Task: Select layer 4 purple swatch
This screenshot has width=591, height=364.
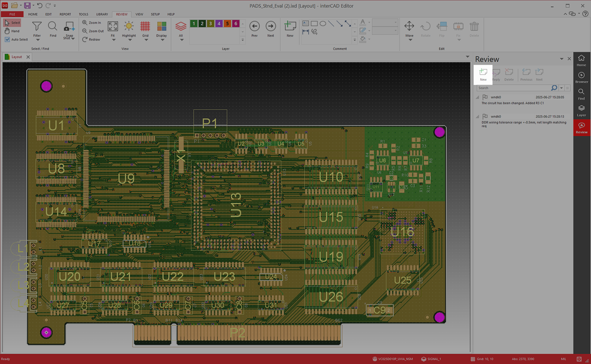Action: pyautogui.click(x=219, y=24)
